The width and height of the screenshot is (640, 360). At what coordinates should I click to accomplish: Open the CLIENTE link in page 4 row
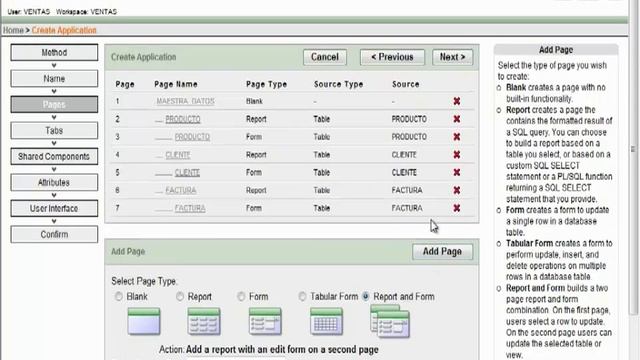[x=178, y=155]
